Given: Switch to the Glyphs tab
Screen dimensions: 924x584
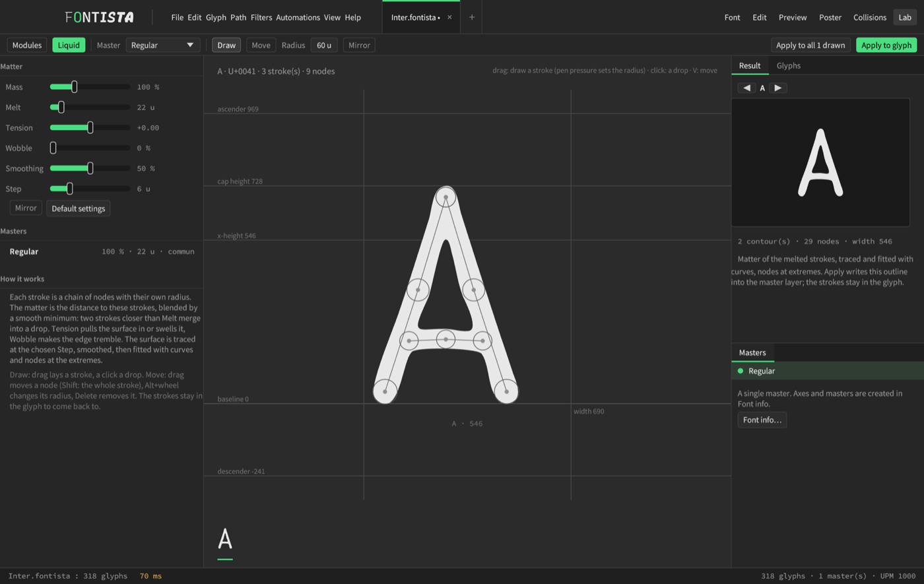Looking at the screenshot, I should [789, 65].
